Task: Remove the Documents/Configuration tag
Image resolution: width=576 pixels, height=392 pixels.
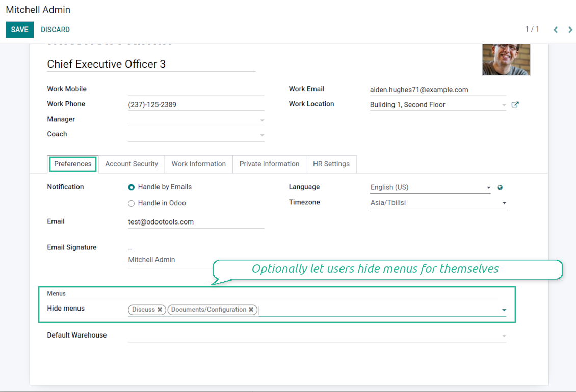Action: pyautogui.click(x=251, y=310)
